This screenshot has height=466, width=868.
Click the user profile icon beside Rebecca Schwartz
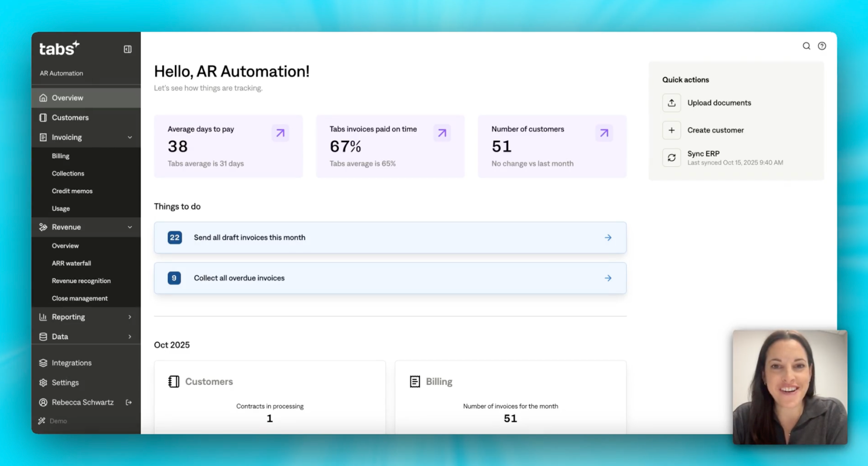43,402
